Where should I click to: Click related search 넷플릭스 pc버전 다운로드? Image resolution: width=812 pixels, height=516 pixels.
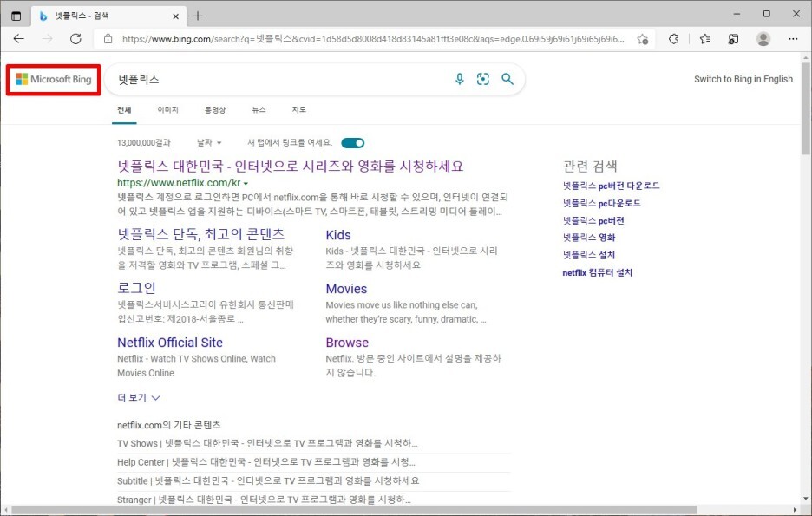611,186
